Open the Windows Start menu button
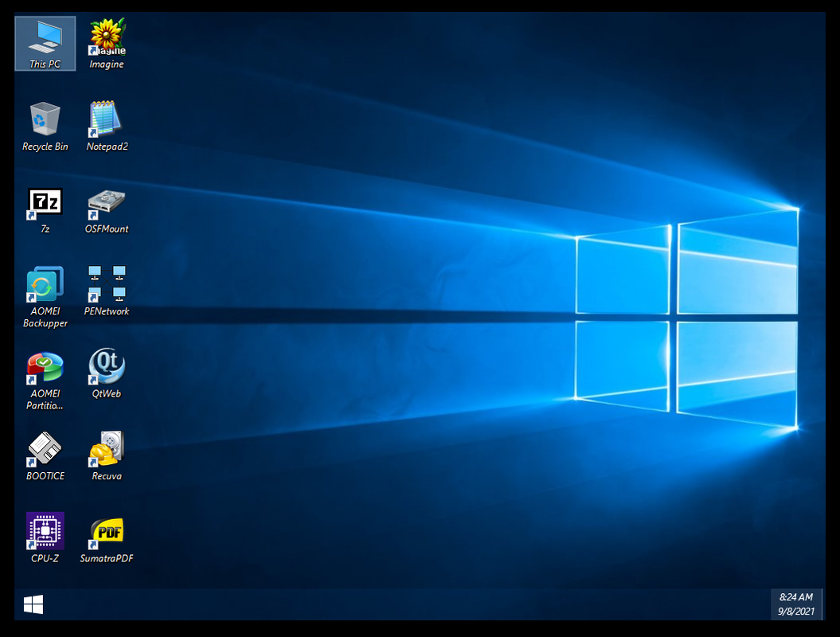The image size is (840, 637). pos(33,604)
